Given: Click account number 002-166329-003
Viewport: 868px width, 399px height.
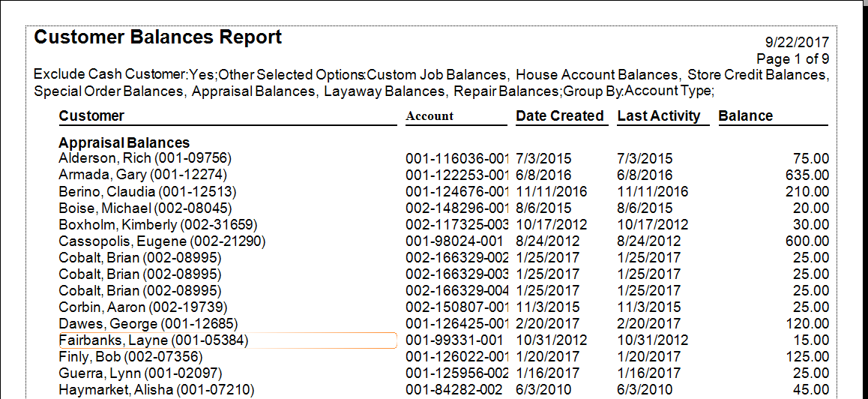Looking at the screenshot, I should click(x=457, y=274).
